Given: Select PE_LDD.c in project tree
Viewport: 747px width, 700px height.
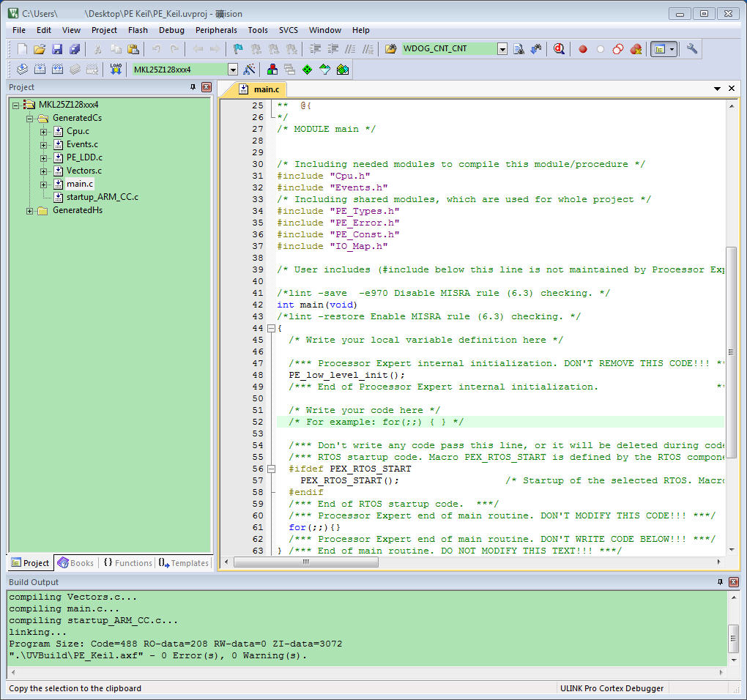Looking at the screenshot, I should coord(84,157).
